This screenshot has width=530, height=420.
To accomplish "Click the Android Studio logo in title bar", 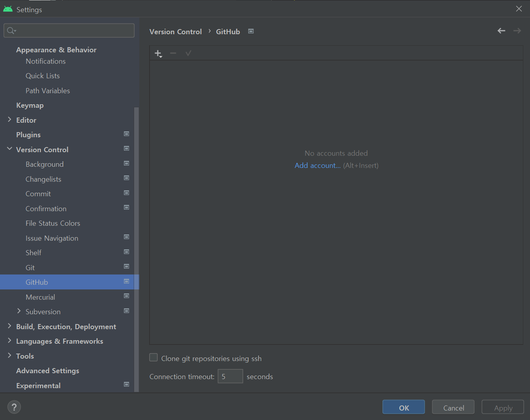I will (x=8, y=9).
